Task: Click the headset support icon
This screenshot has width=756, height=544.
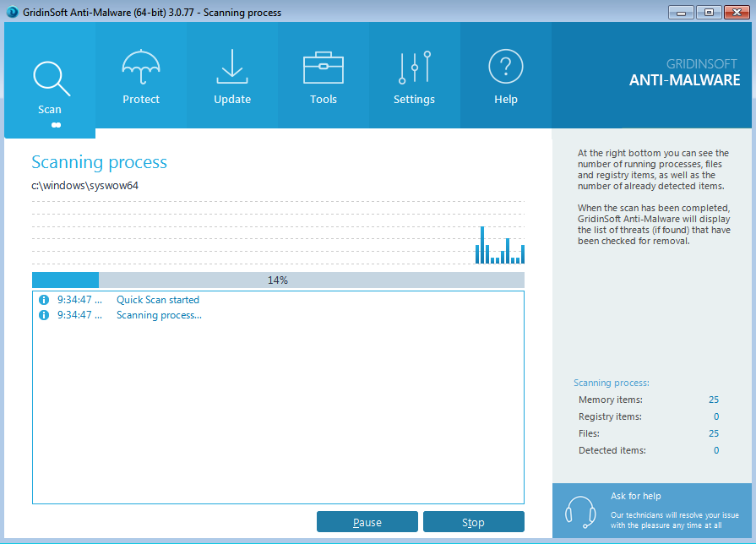Action: click(580, 511)
